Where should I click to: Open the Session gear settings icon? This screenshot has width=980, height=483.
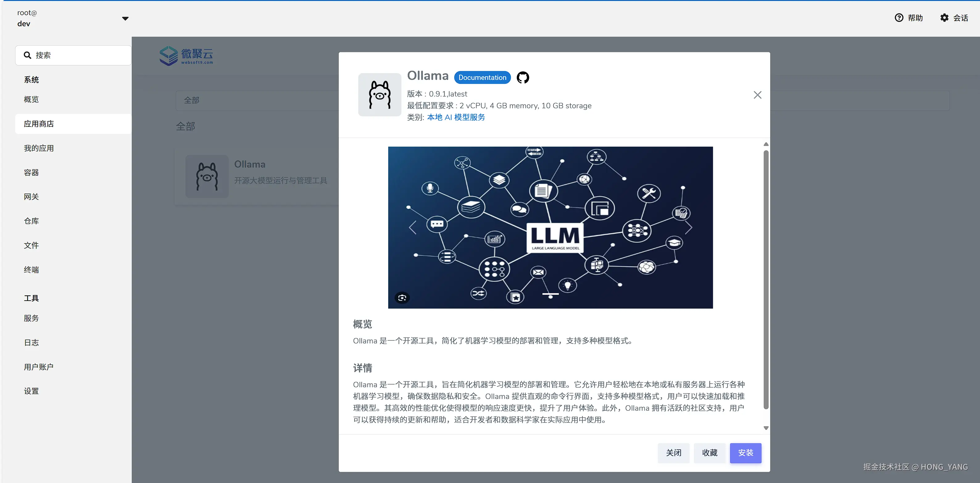[x=944, y=18]
